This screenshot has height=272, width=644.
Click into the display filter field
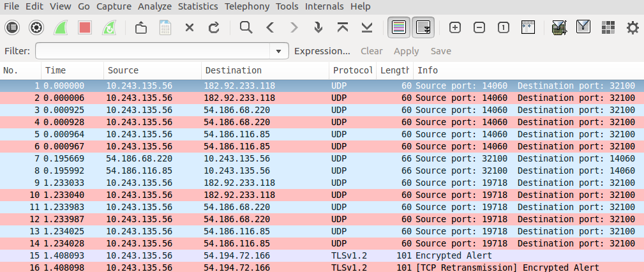coord(153,51)
